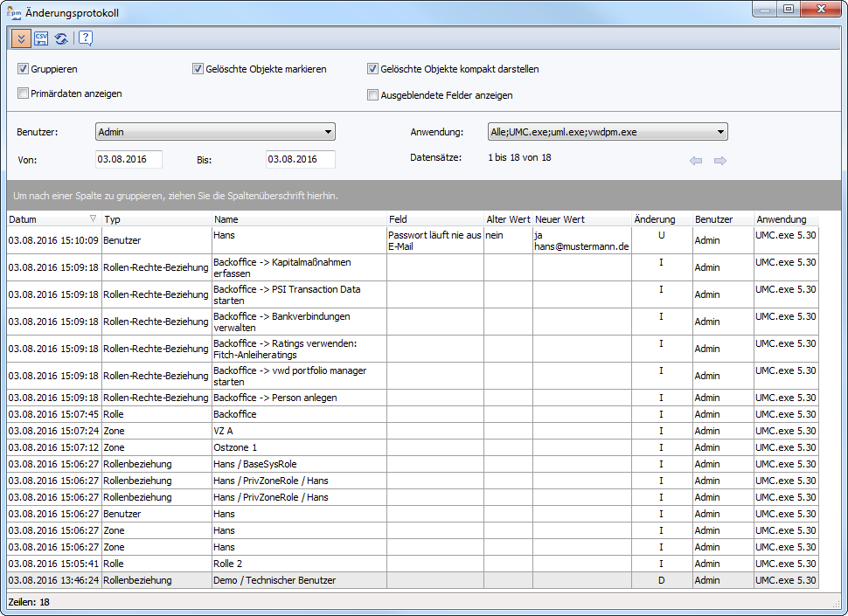Expand the Anwendung dropdown list
This screenshot has height=616, width=848.
pyautogui.click(x=608, y=132)
